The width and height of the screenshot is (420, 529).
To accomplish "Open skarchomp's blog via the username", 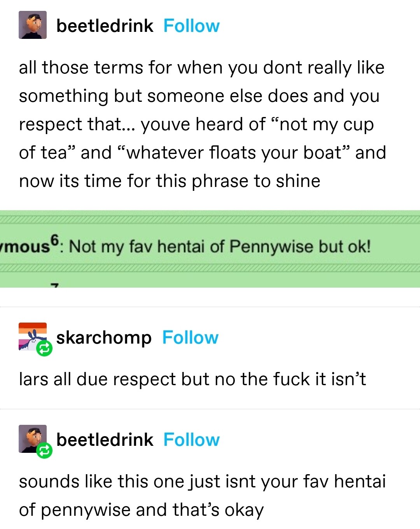I will 104,338.
